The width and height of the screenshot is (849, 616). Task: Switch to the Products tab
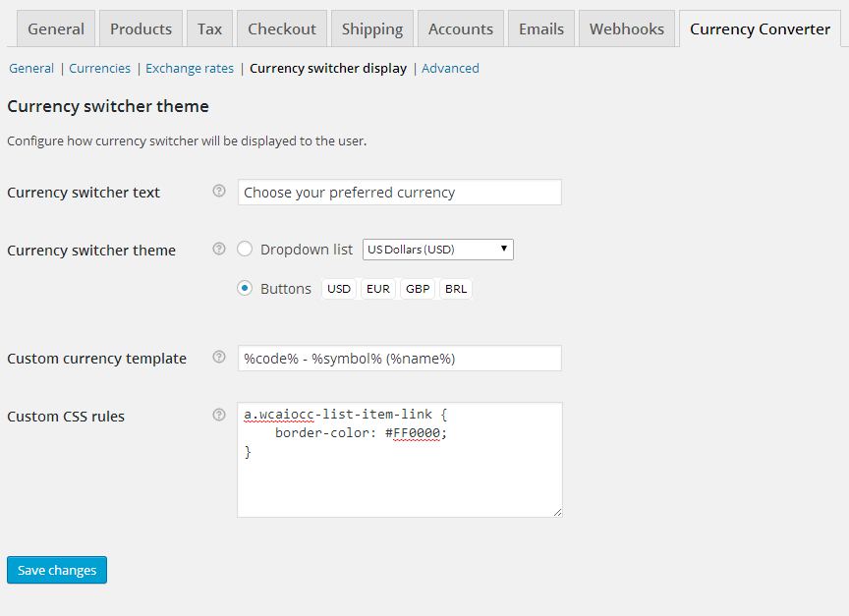tap(141, 28)
